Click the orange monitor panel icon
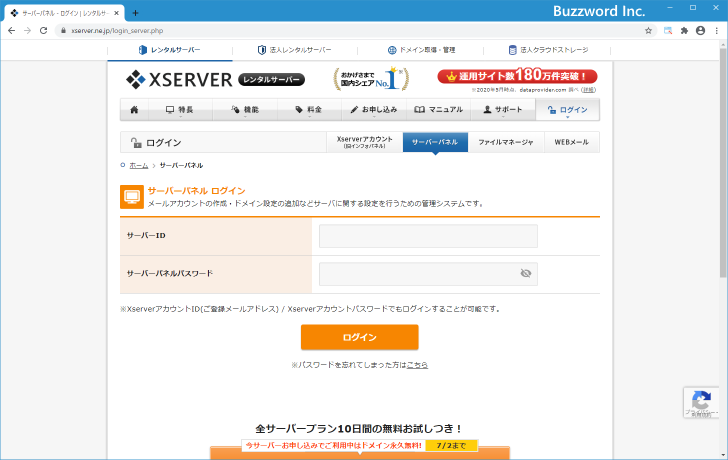728x460 pixels. 132,197
